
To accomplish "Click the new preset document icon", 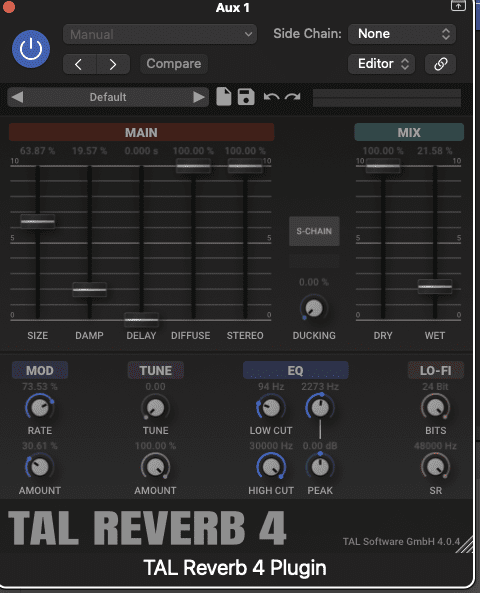I will (224, 97).
